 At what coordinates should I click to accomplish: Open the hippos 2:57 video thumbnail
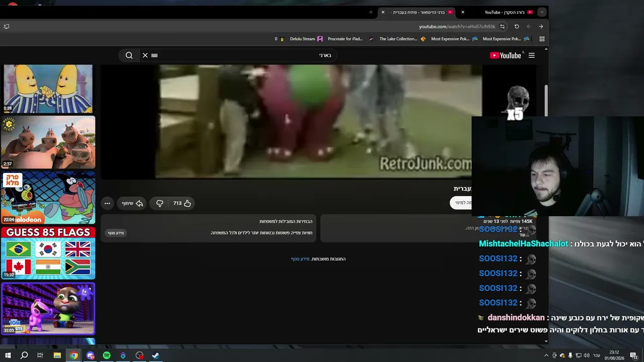coord(48,142)
